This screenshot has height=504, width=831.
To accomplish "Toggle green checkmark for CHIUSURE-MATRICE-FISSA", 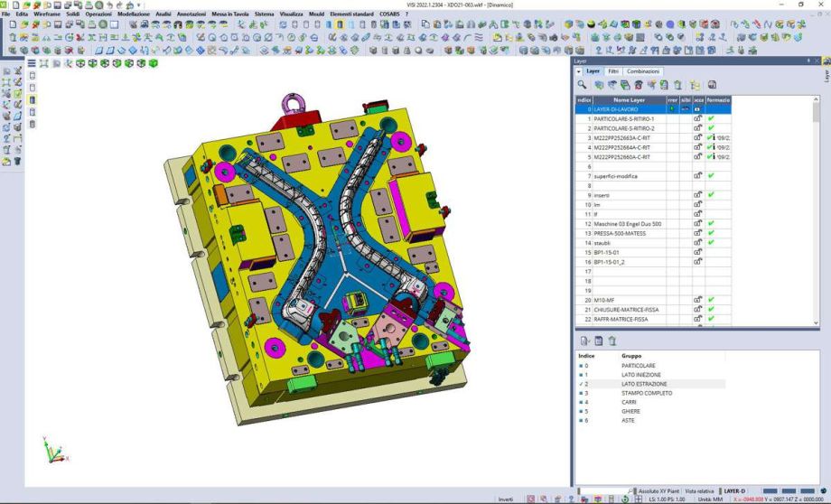I will pos(711,310).
